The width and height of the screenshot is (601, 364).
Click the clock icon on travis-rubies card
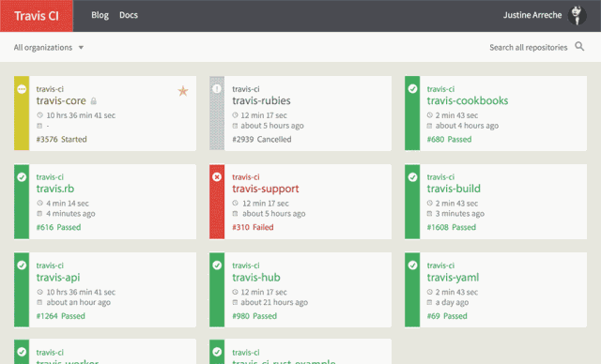[235, 114]
